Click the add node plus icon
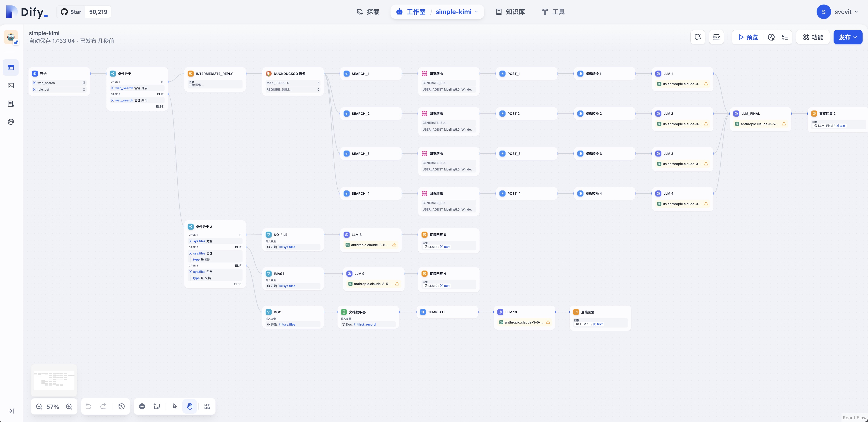The width and height of the screenshot is (868, 422). pos(142,407)
